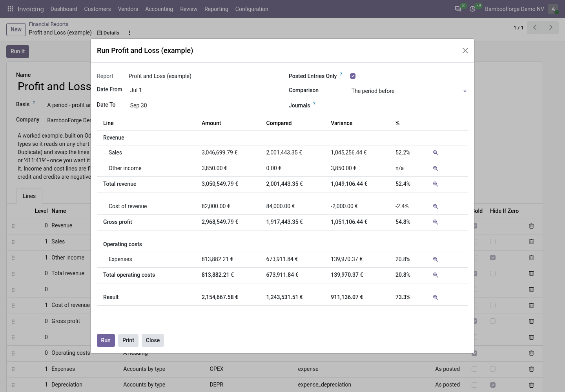
Task: Open the Reporting menu
Action: (216, 9)
